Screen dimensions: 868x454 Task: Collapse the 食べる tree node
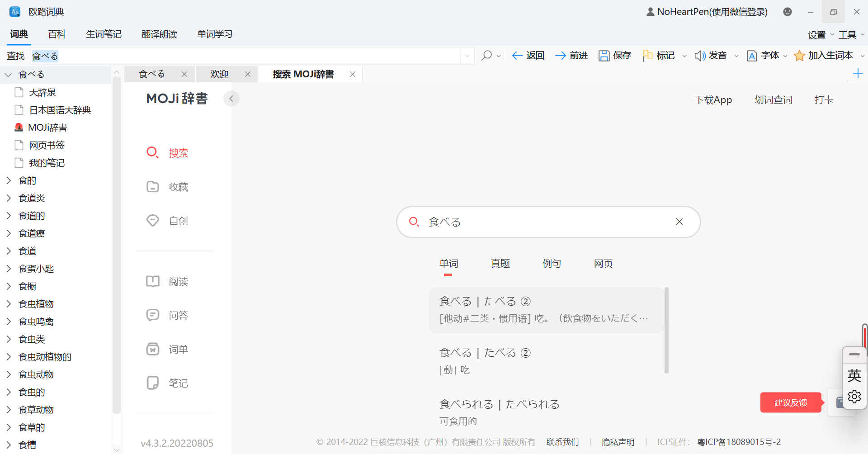click(x=8, y=75)
